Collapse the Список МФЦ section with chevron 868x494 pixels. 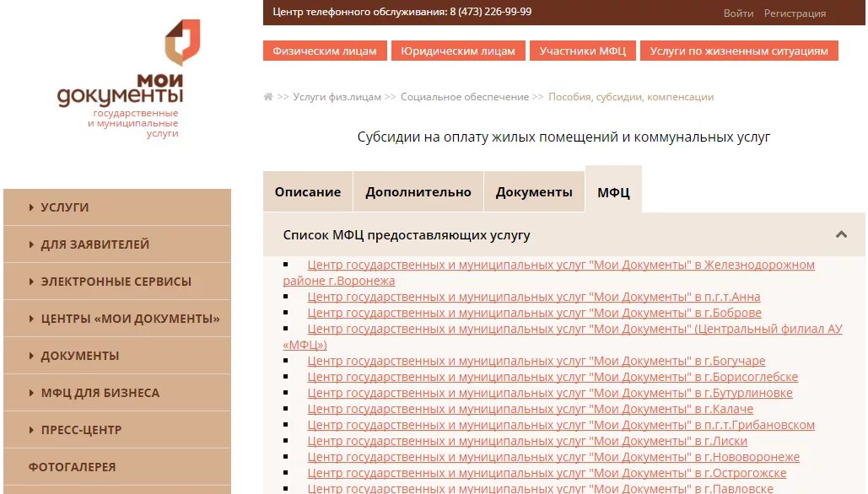click(842, 234)
